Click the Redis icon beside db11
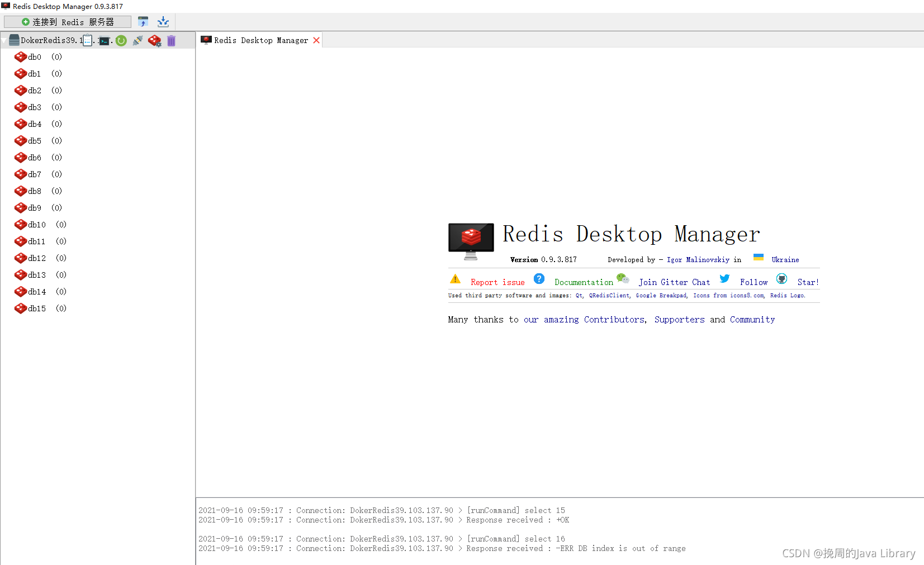 [x=21, y=241]
